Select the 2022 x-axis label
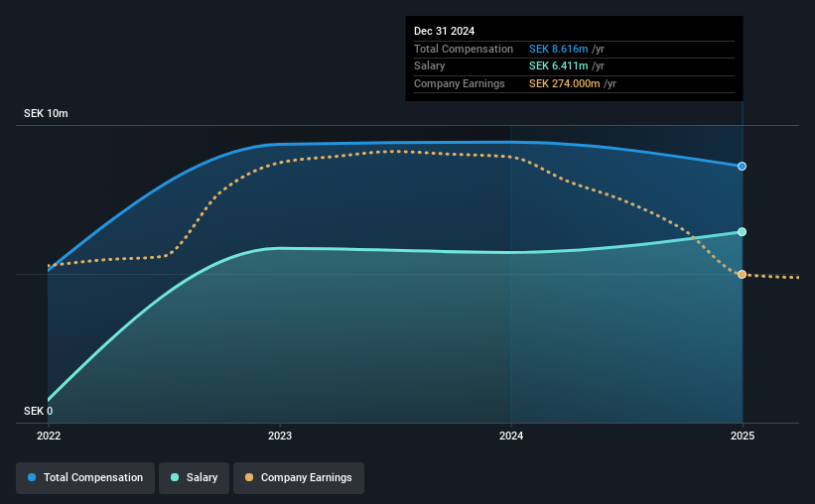The width and height of the screenshot is (815, 504). point(49,436)
